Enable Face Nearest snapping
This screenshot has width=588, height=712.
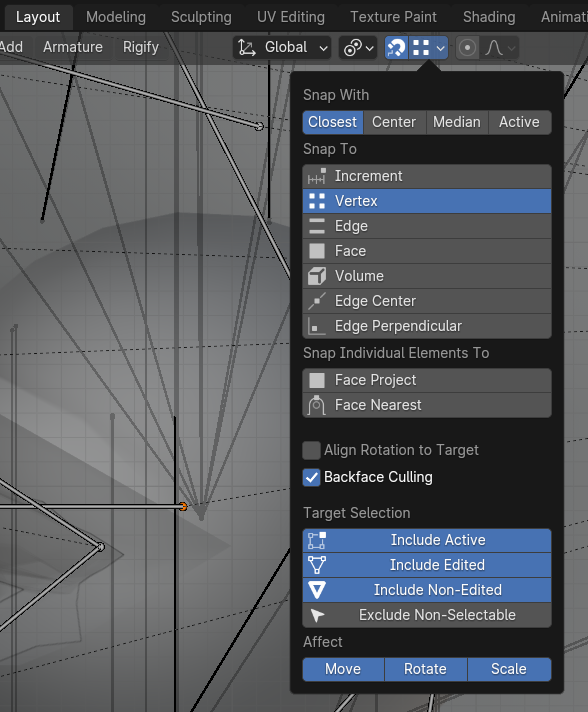point(427,405)
